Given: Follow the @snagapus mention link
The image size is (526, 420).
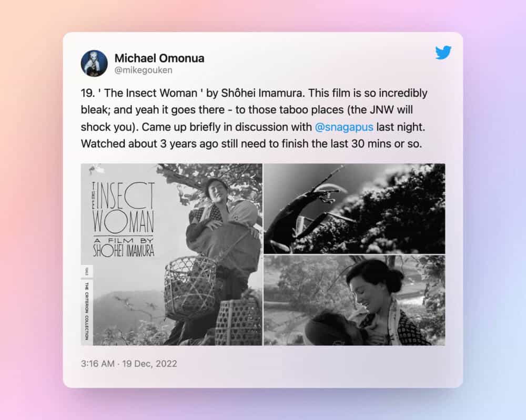Looking at the screenshot, I should click(344, 127).
